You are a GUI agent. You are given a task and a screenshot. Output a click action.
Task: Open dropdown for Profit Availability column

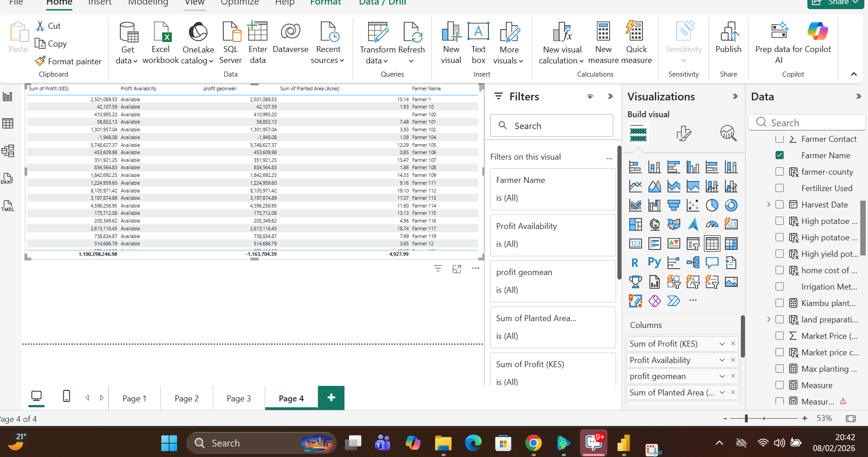coord(722,360)
